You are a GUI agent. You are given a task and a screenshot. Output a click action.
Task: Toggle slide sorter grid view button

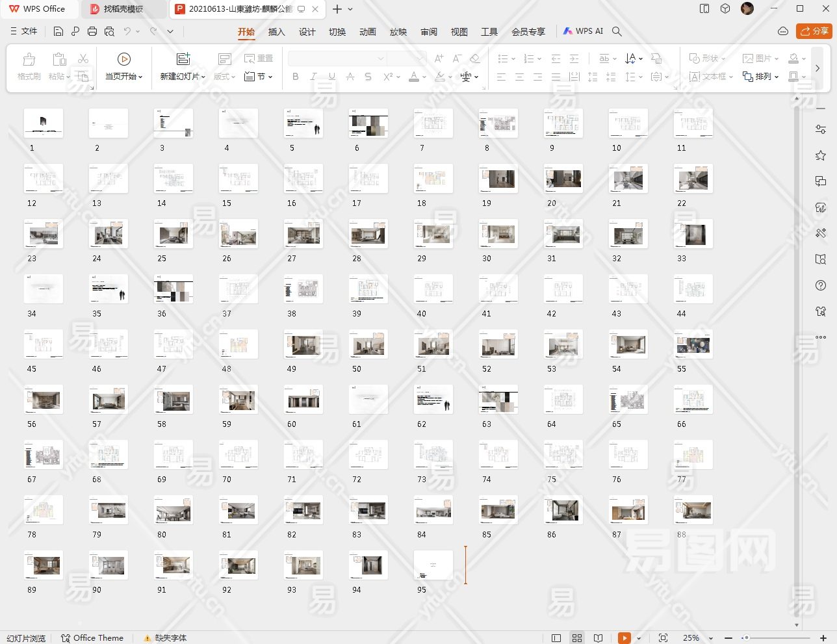pos(577,638)
